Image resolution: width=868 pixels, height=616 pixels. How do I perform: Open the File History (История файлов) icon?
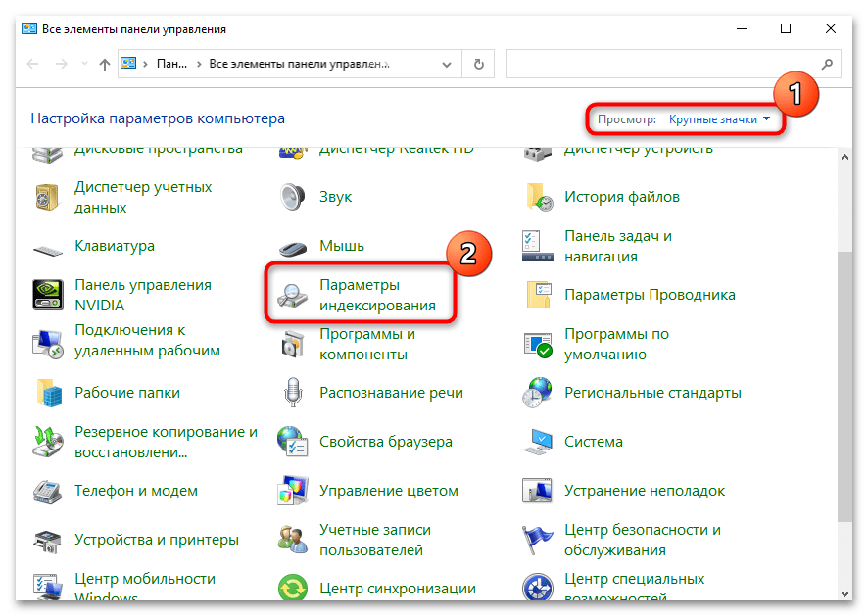(539, 197)
